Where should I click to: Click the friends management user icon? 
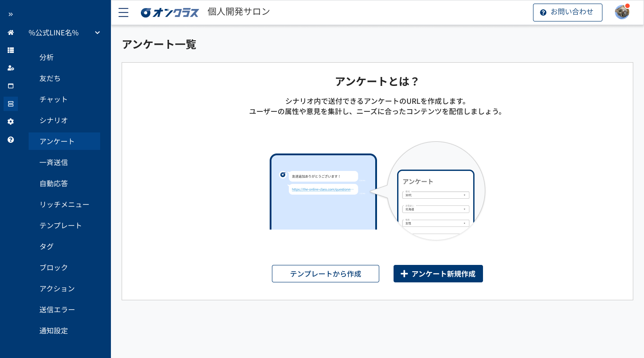tap(10, 68)
